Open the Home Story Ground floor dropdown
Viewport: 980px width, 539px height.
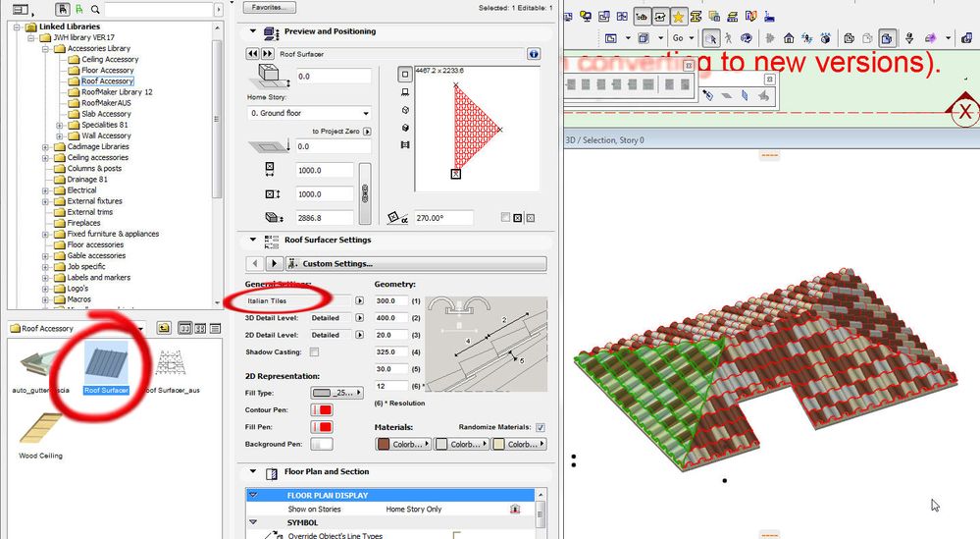pyautogui.click(x=309, y=113)
